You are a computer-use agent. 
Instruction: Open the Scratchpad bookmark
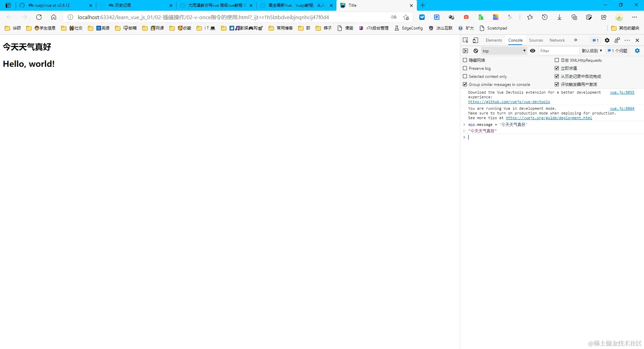point(493,28)
